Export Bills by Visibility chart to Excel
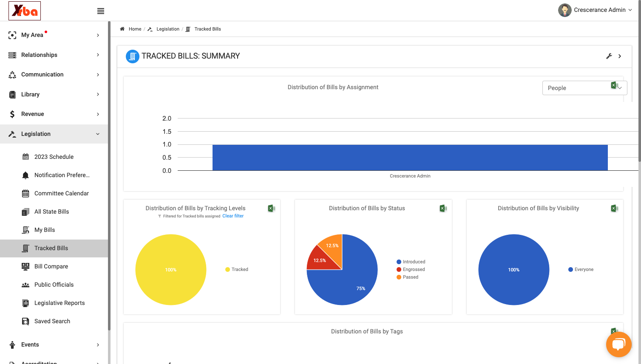641x364 pixels. (614, 208)
